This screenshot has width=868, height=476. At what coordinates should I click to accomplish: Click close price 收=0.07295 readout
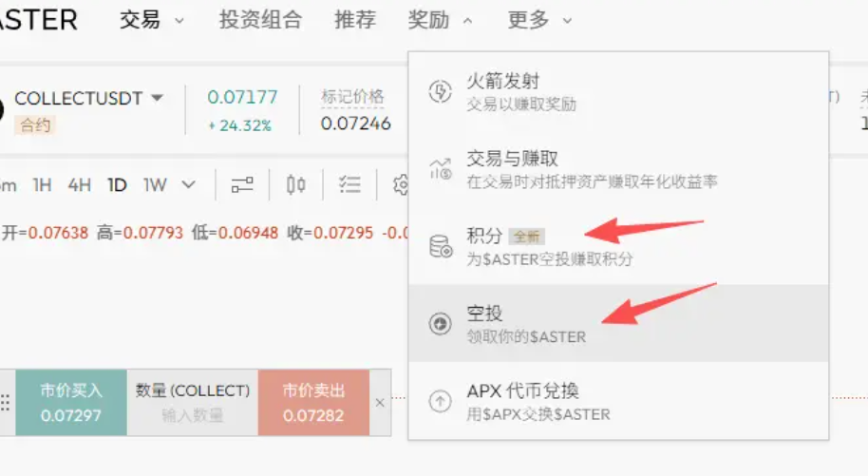(330, 233)
